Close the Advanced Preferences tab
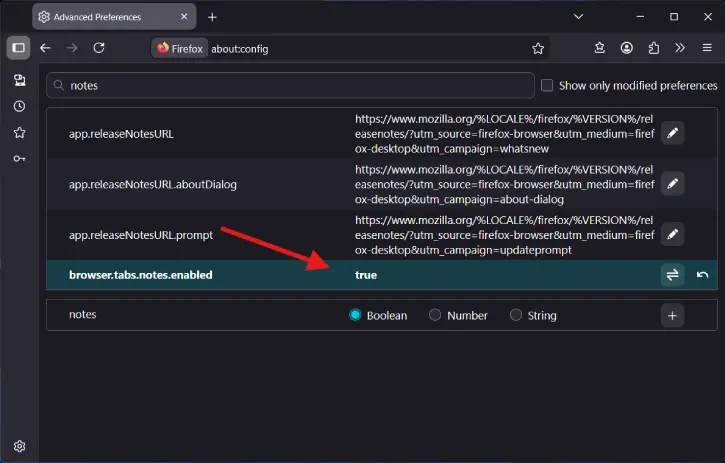Screen dimensions: 725x463 184,17
